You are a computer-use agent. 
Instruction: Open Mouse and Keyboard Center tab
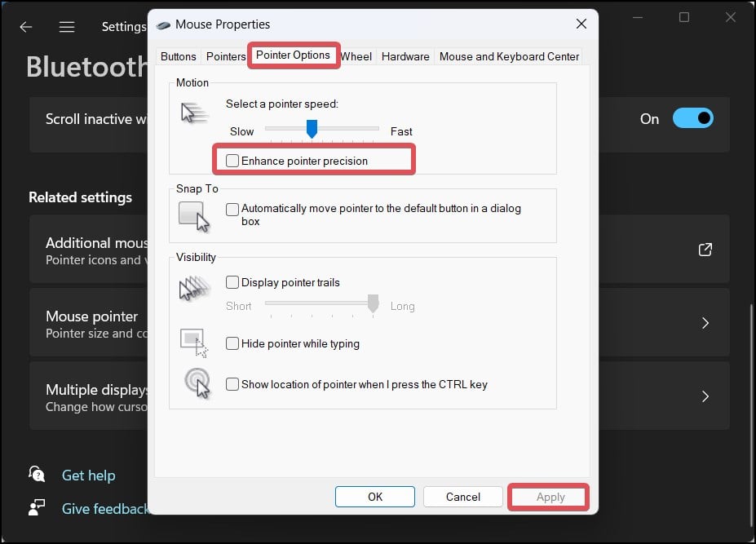pyautogui.click(x=509, y=56)
